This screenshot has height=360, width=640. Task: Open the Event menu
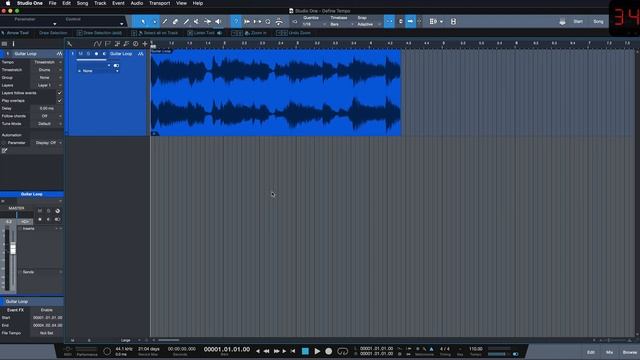(118, 3)
